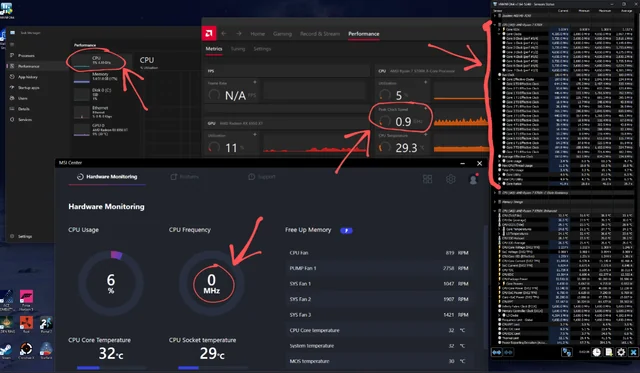Open the grid apps icon in MSI Center
Screen dimensions: 640x373
pos(427,179)
